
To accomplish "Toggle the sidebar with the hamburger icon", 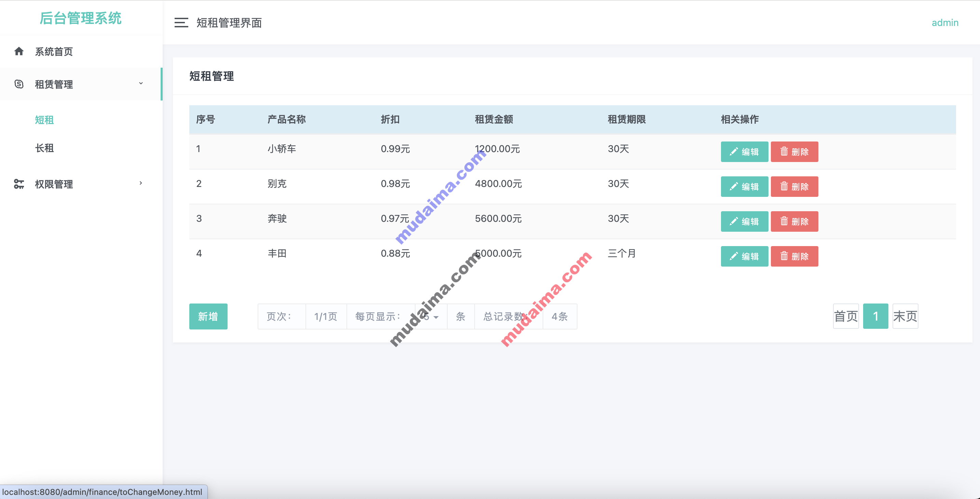I will tap(181, 23).
